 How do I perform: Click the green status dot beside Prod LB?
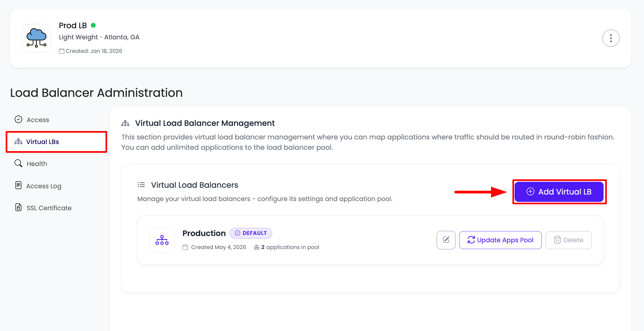click(x=93, y=25)
